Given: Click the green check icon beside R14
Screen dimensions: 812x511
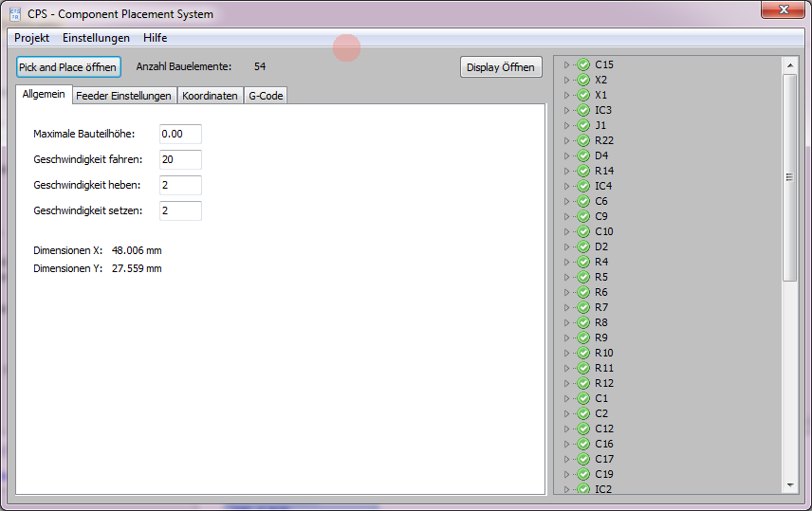Looking at the screenshot, I should pyautogui.click(x=583, y=171).
